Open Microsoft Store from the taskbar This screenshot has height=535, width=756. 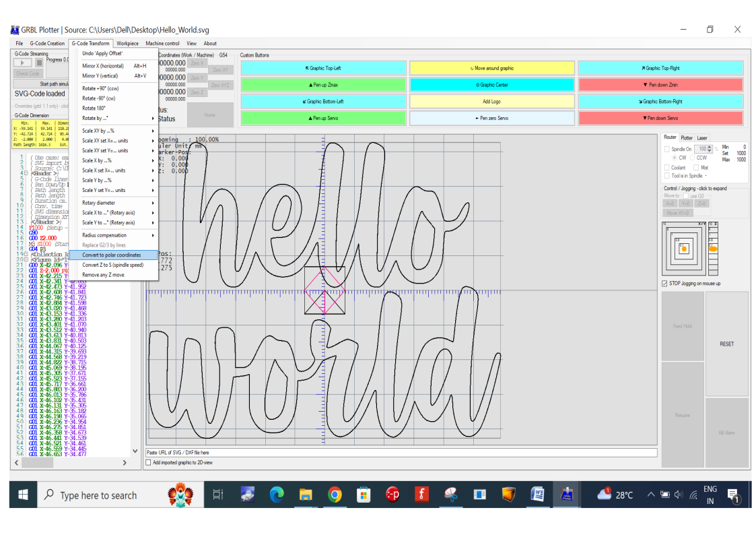tap(364, 495)
